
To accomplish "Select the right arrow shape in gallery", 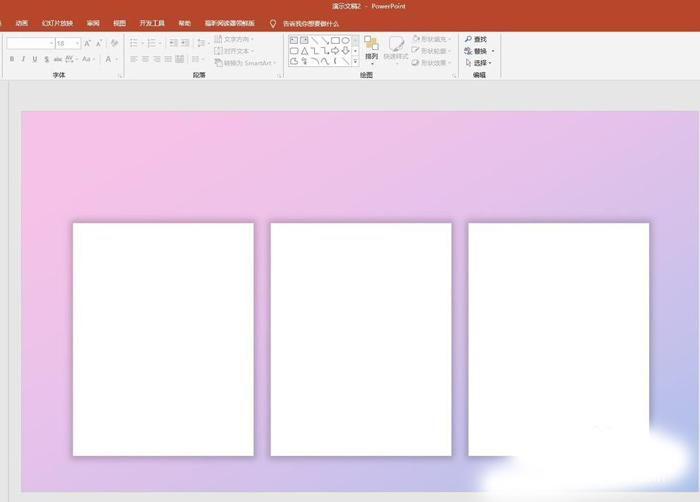I will coord(335,51).
